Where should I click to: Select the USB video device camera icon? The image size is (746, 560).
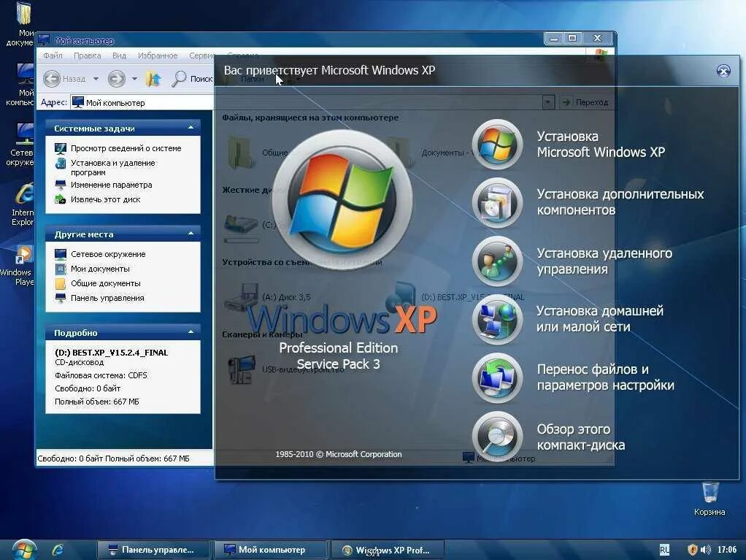pyautogui.click(x=241, y=369)
